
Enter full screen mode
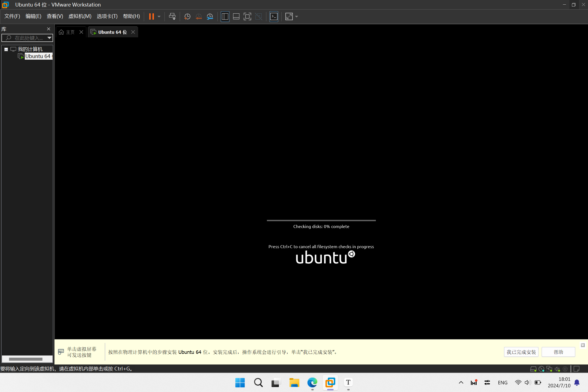[247, 16]
